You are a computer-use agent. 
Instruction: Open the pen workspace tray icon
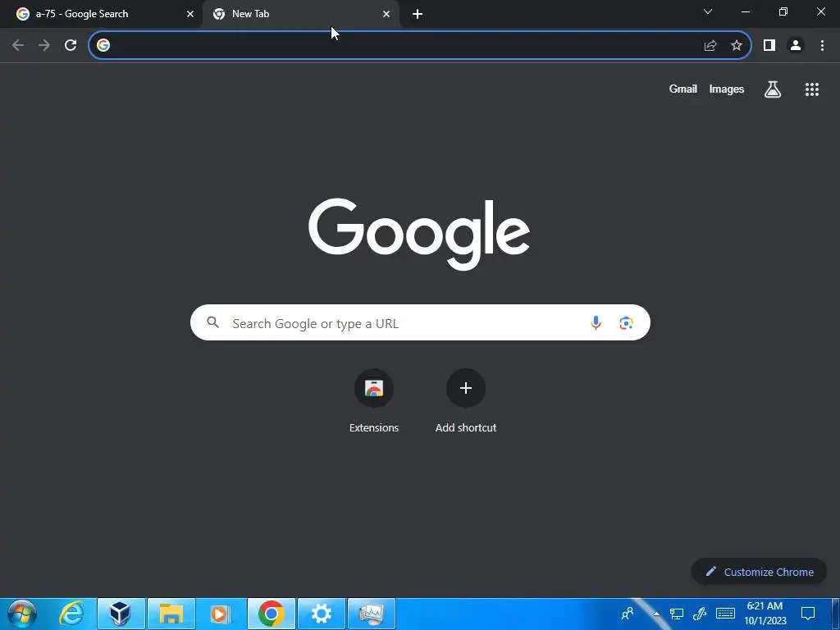click(700, 614)
